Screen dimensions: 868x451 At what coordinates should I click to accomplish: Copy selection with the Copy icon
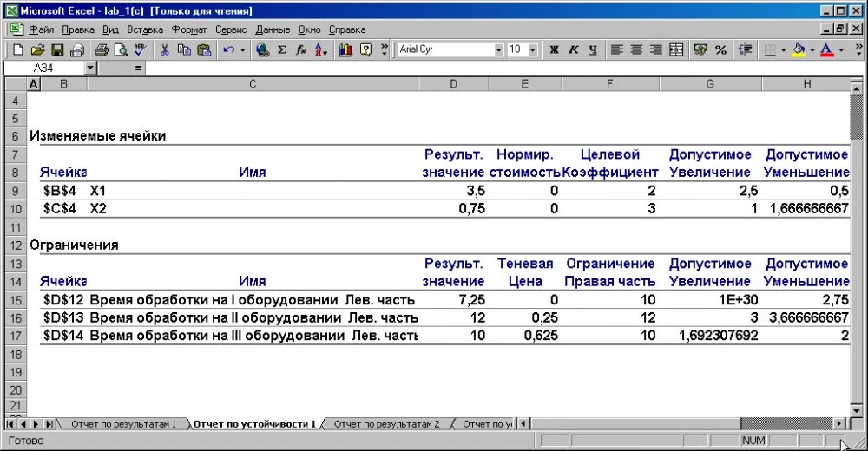pos(184,49)
